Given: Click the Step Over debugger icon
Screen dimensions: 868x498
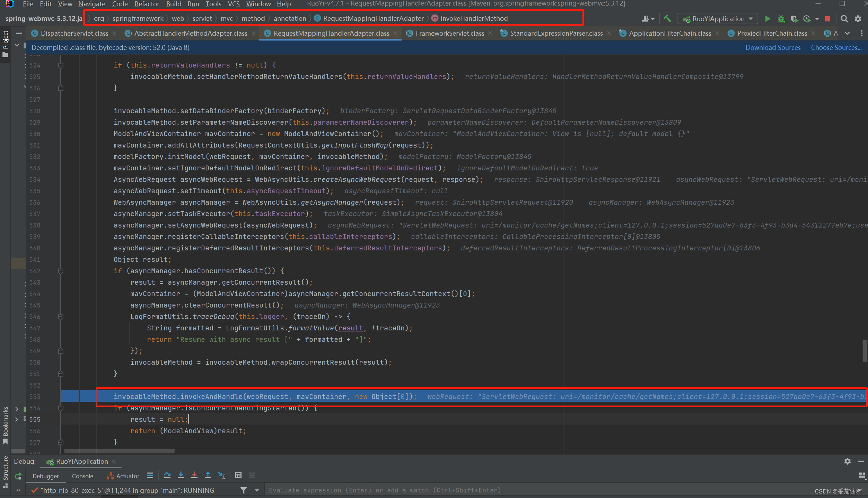Looking at the screenshot, I should pos(167,475).
